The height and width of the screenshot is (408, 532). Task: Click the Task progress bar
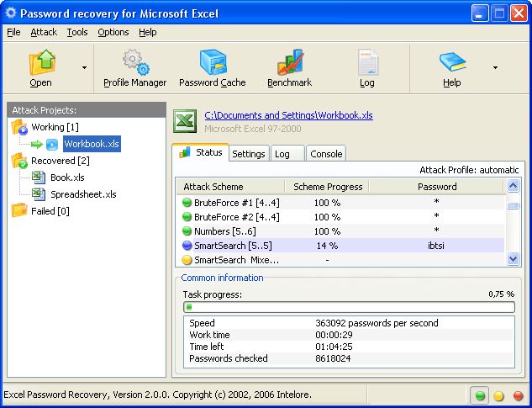(348, 307)
